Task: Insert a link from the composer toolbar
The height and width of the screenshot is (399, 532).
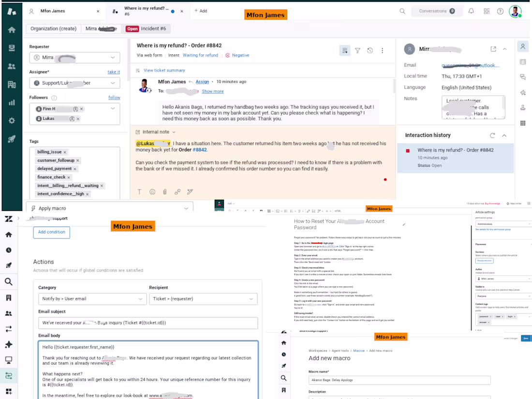Action: pos(177,192)
